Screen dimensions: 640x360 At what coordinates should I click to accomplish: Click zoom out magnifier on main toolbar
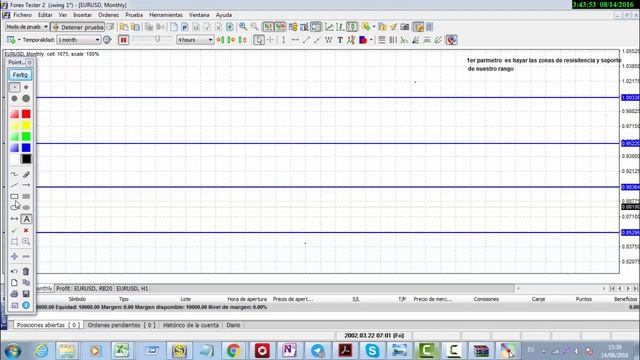pos(254,27)
